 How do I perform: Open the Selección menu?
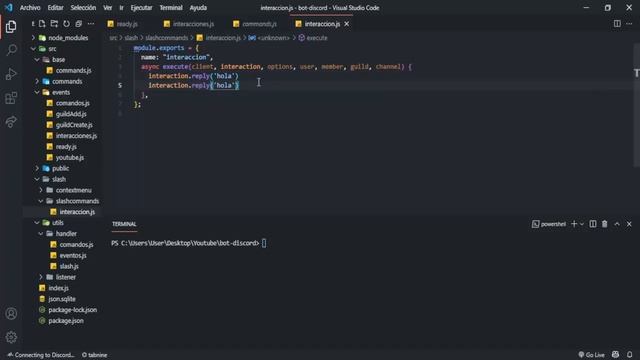click(x=83, y=8)
